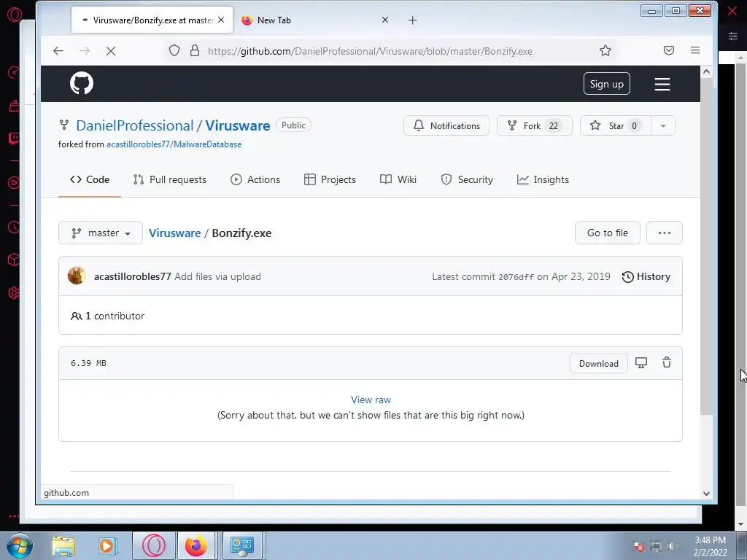Viewport: 747px width, 560px height.
Task: Open GitHub hamburger navigation menu
Action: pyautogui.click(x=662, y=85)
